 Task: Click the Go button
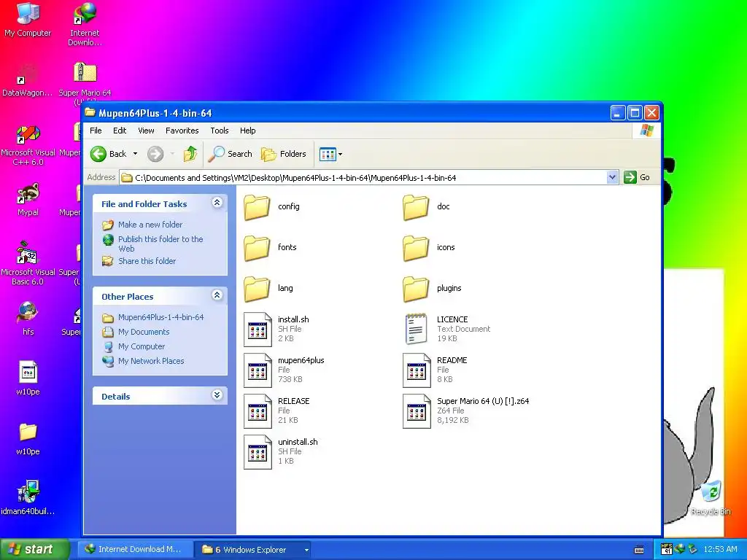[x=637, y=178]
